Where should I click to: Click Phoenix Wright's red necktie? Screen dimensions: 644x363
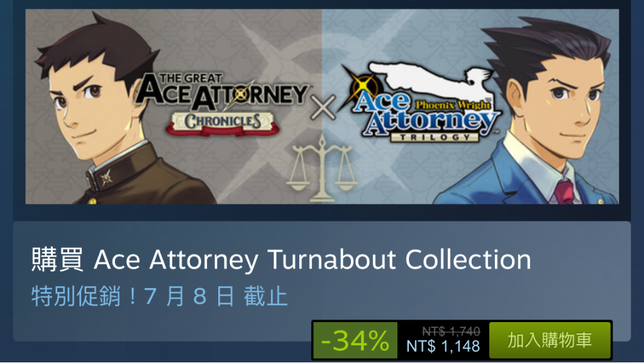click(564, 191)
